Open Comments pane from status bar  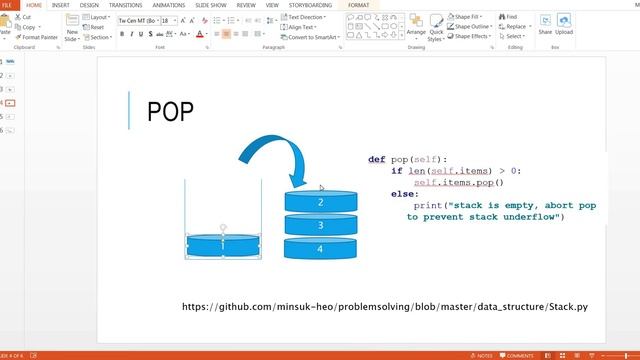tap(517, 356)
